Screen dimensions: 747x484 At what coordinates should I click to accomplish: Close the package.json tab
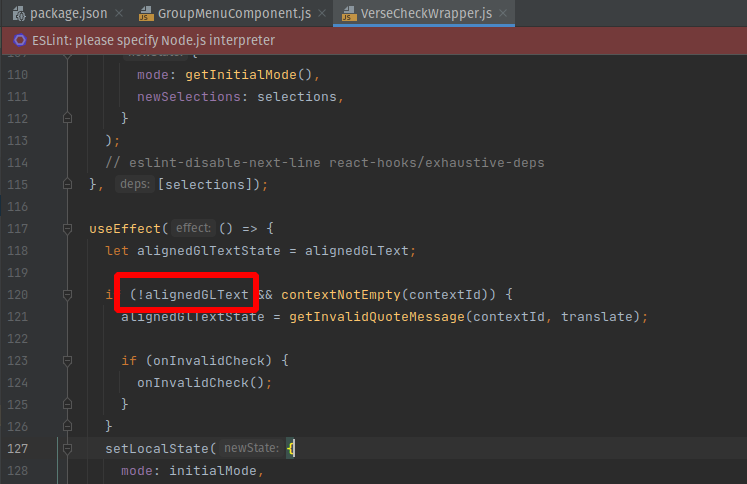[x=119, y=13]
